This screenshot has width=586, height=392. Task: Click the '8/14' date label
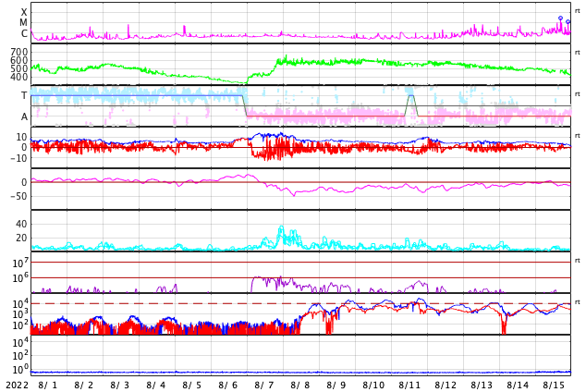[x=518, y=386]
